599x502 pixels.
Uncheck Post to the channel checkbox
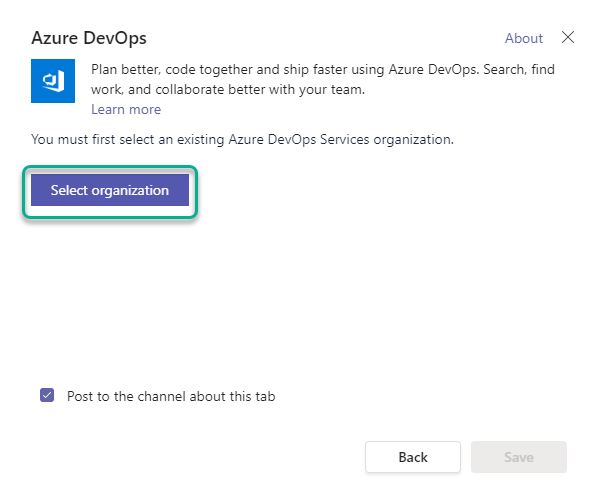[x=47, y=395]
